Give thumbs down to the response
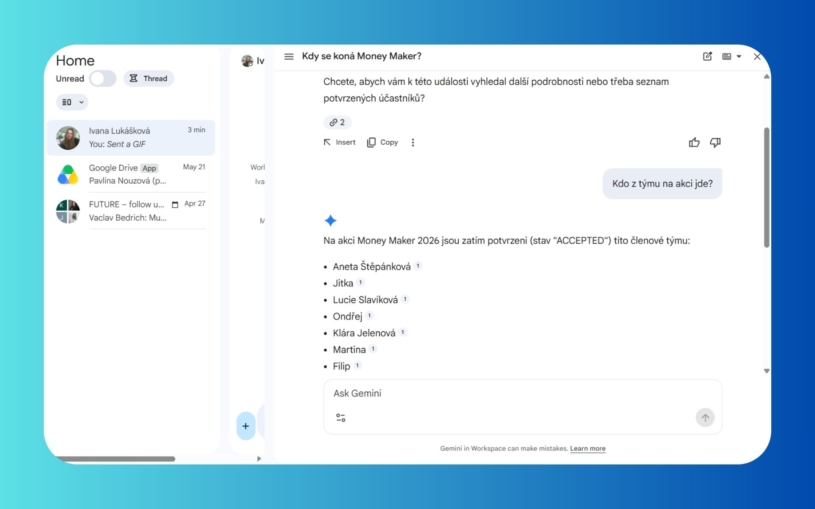This screenshot has width=815, height=509. tap(715, 142)
